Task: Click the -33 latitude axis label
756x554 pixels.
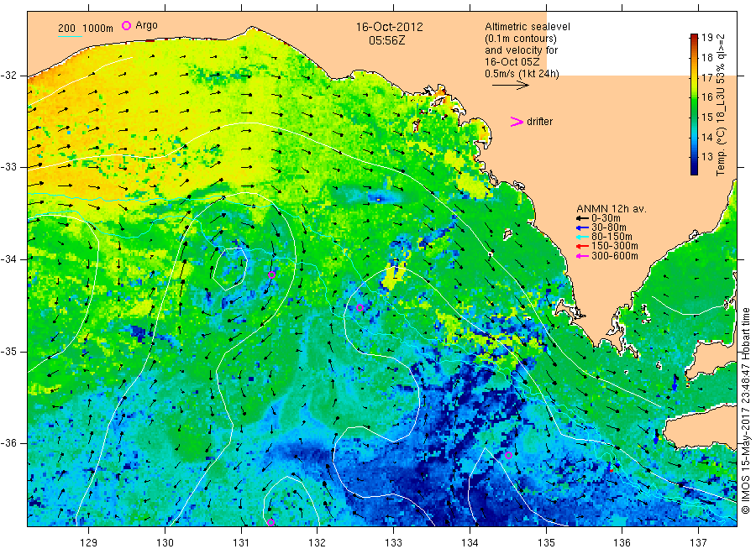Action: 8,167
